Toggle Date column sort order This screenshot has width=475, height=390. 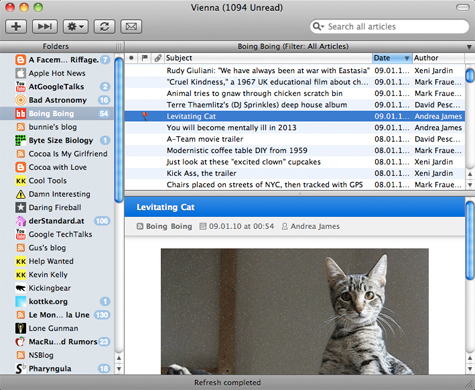coord(392,58)
